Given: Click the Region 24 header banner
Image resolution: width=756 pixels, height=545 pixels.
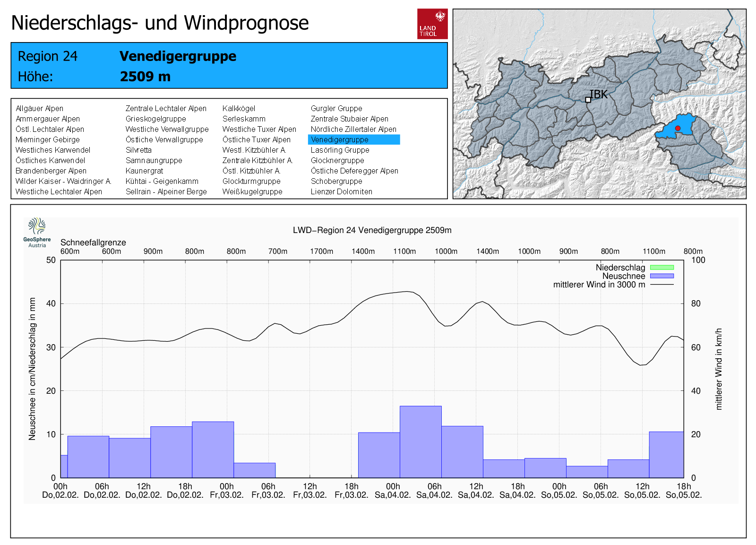Looking at the screenshot, I should click(x=229, y=66).
